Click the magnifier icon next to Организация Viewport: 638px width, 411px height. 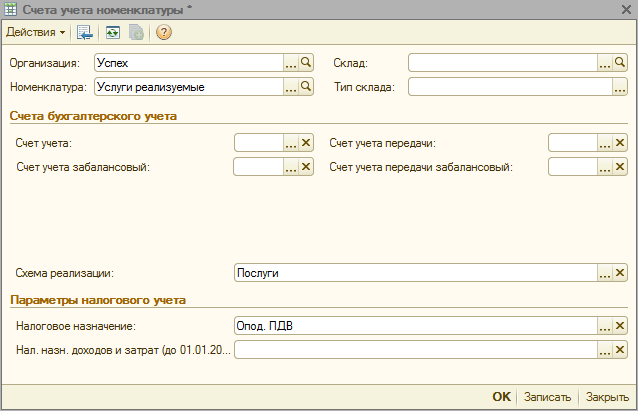(x=307, y=62)
